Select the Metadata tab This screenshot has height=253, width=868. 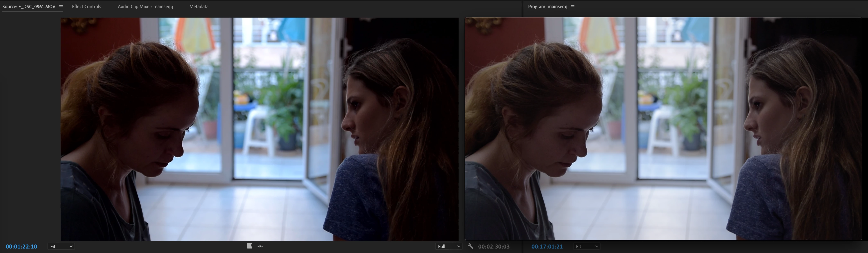[x=199, y=7]
